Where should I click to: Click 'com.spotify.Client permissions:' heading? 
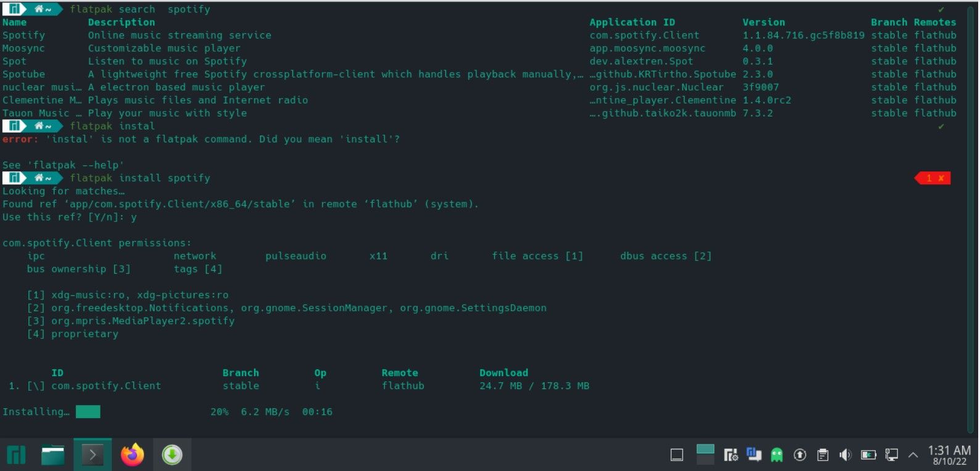[97, 243]
